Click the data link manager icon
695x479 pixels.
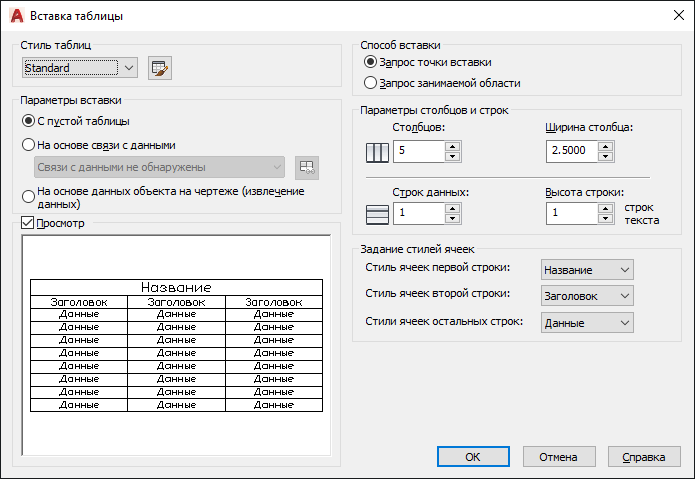click(307, 167)
